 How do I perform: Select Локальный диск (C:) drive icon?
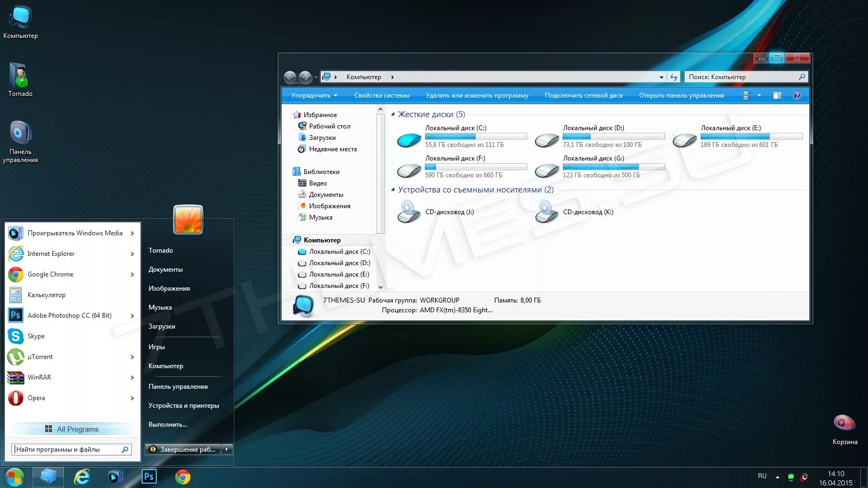(x=409, y=140)
